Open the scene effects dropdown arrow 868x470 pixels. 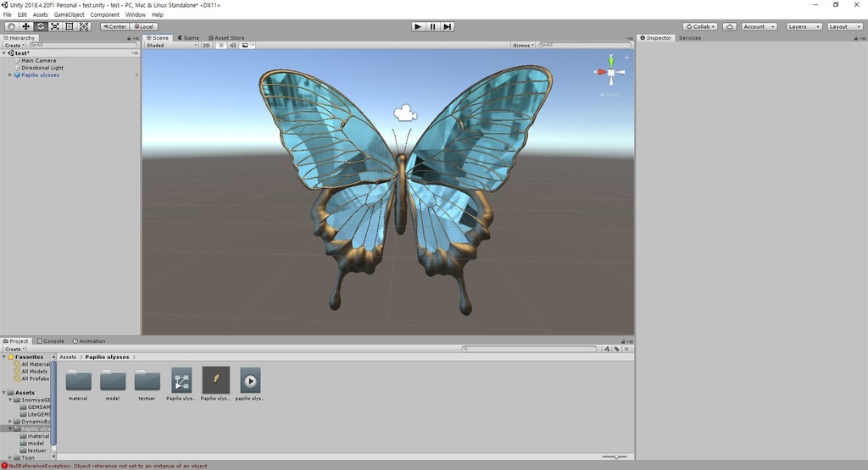pyautogui.click(x=253, y=46)
